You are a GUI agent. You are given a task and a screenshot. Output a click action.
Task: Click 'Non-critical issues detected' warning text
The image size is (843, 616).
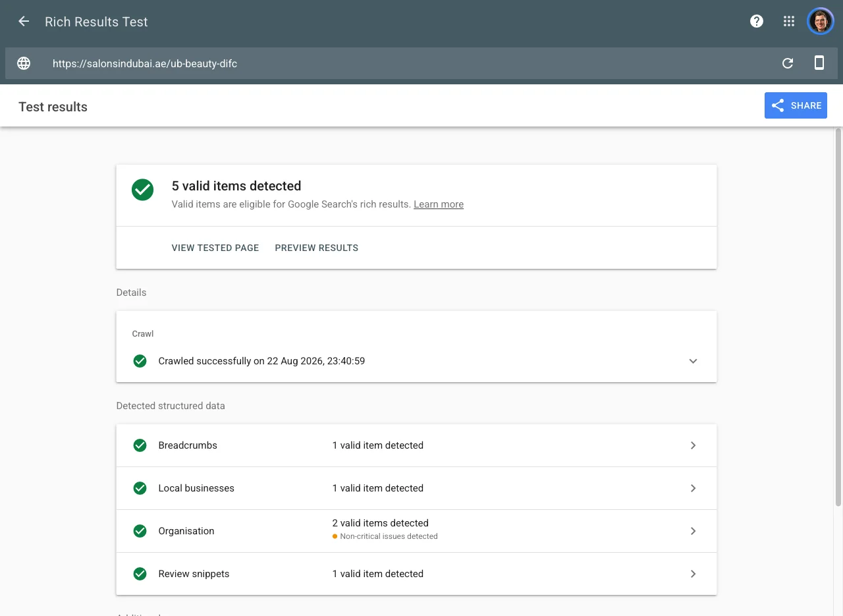389,536
